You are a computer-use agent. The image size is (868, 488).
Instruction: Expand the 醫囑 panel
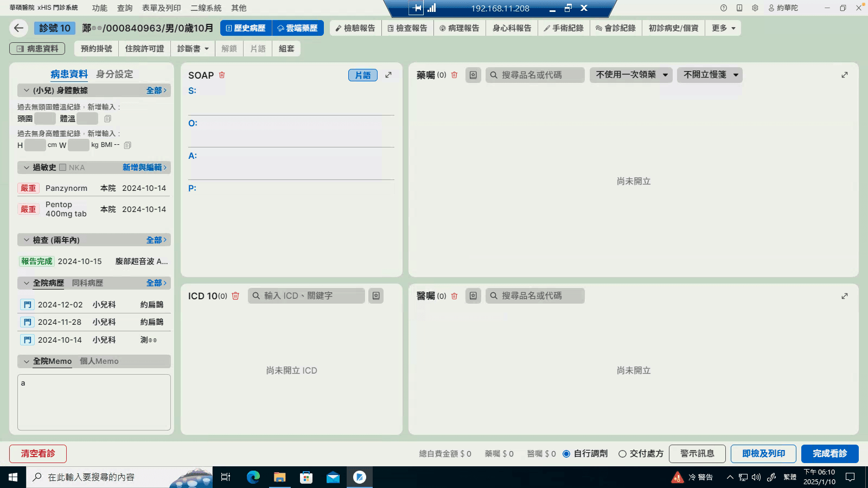tap(845, 296)
